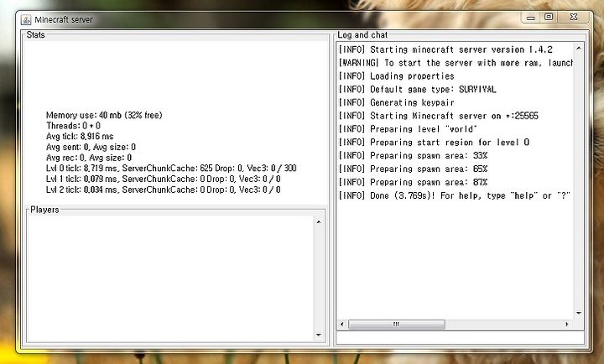
Task: Click the 'Done (3.769s)!' log line
Action: [454, 195]
